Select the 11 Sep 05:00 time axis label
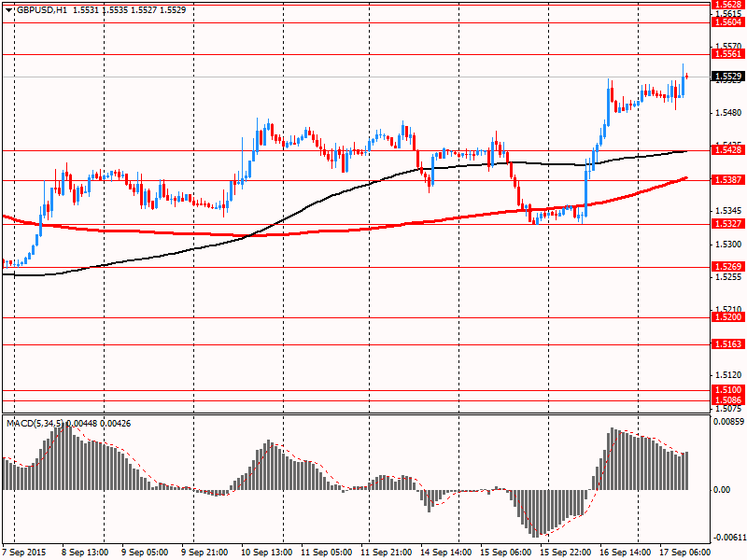The height and width of the screenshot is (560, 747). pyautogui.click(x=326, y=553)
